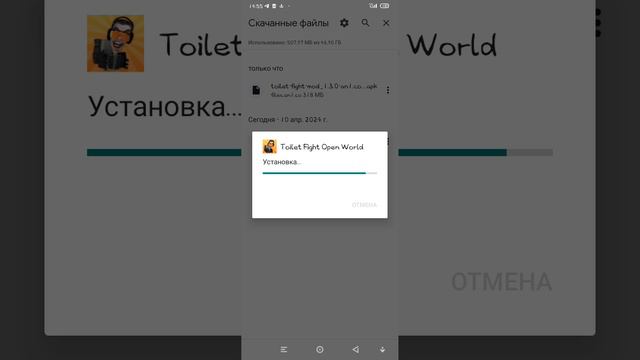Click the только что section label

coord(266,69)
